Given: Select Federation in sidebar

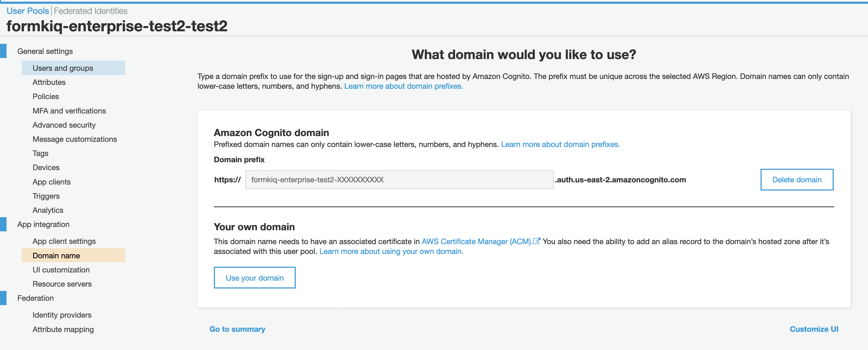Looking at the screenshot, I should pyautogui.click(x=35, y=298).
